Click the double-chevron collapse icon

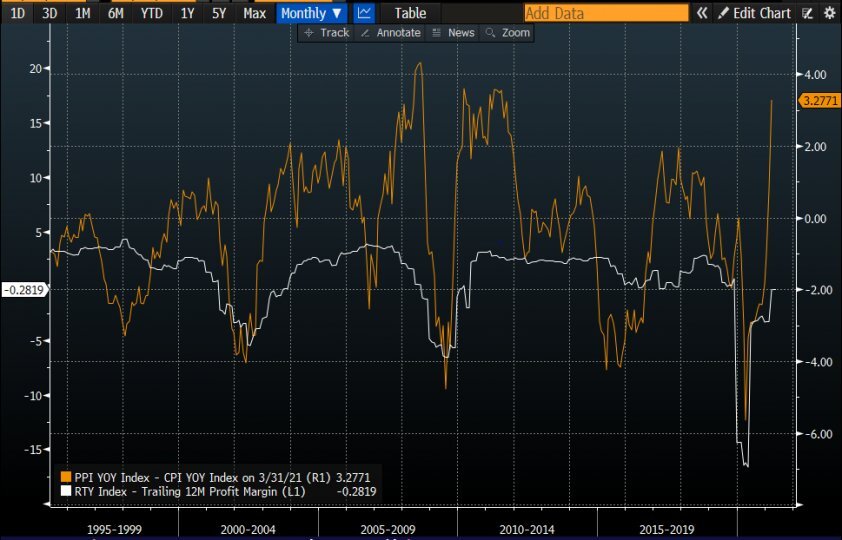point(701,13)
